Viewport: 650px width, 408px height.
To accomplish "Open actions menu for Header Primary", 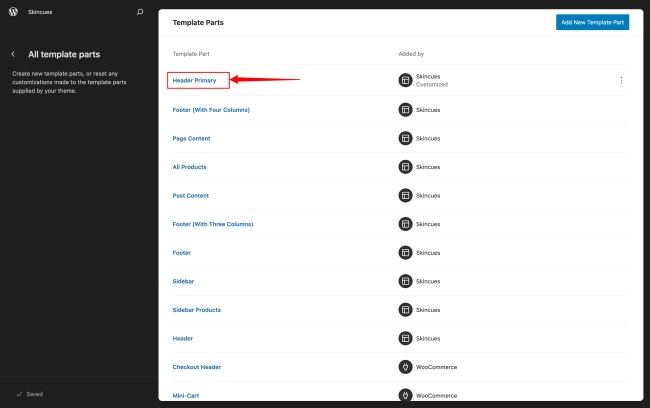I will 621,80.
